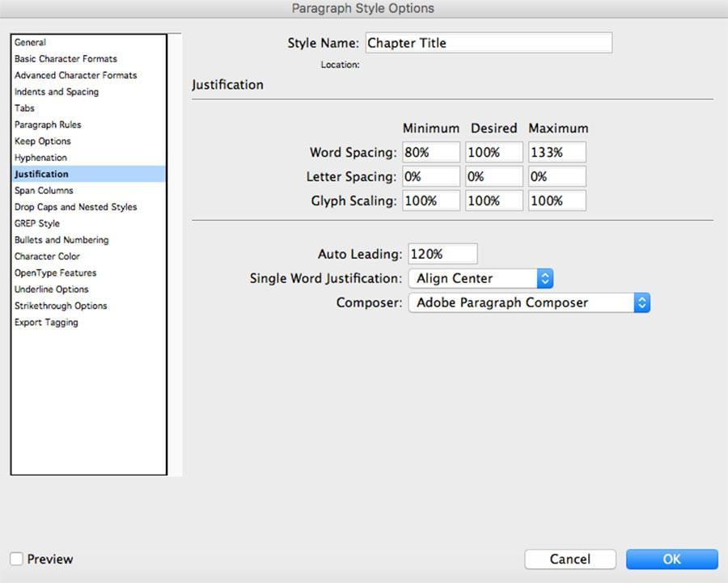
Task: Enable the Preview checkbox
Action: click(18, 559)
